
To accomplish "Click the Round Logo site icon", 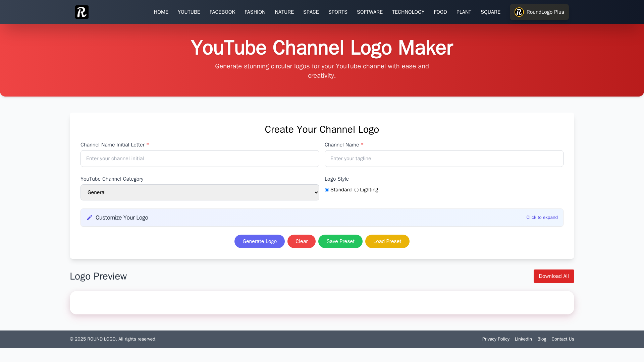I will click(x=82, y=12).
